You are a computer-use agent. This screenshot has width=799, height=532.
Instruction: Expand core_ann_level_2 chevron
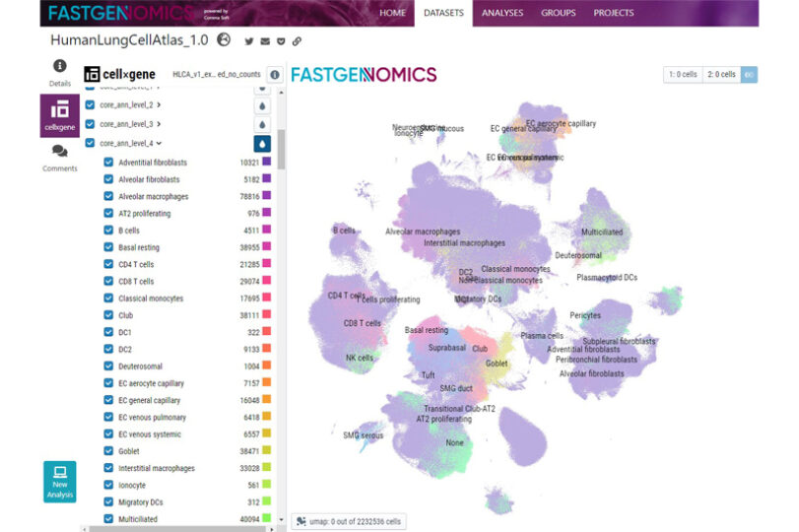(x=159, y=105)
